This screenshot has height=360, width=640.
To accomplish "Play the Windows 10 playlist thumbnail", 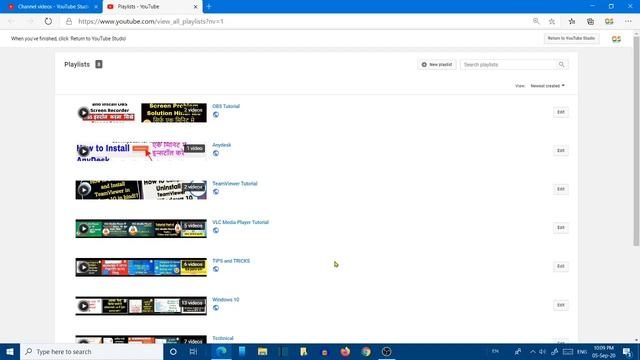I will coord(84,306).
